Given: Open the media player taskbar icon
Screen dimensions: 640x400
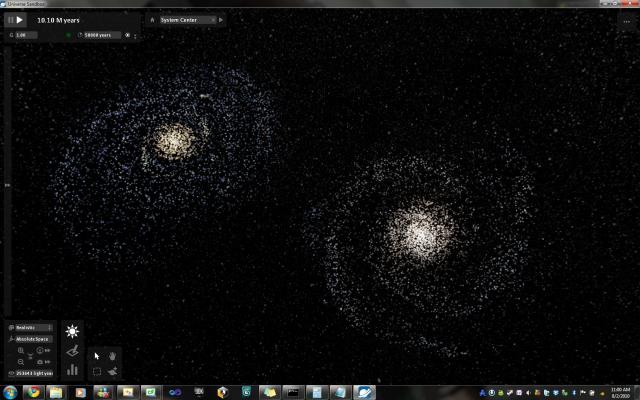Looking at the screenshot, I should (80, 393).
